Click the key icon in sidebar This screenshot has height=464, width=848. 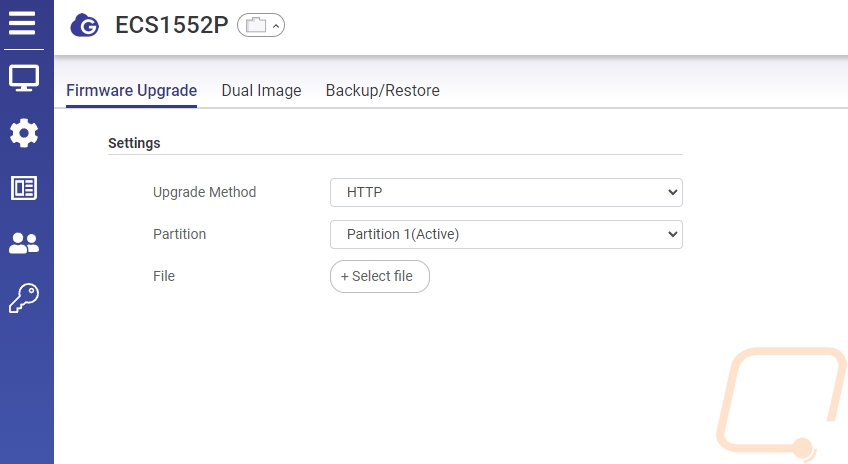[24, 298]
